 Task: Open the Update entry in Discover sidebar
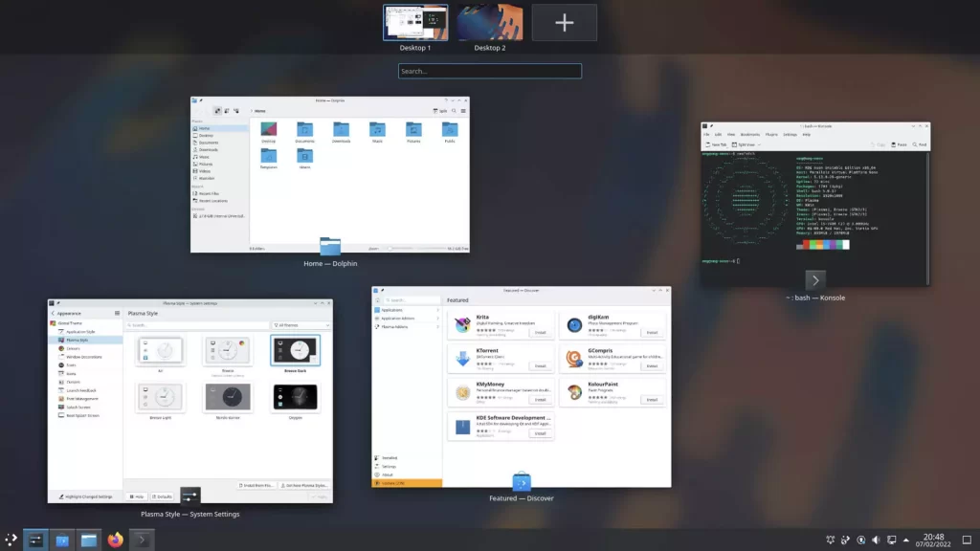tap(408, 483)
